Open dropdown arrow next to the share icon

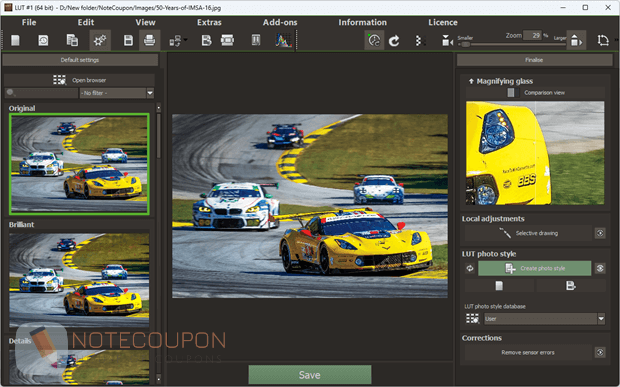click(185, 40)
